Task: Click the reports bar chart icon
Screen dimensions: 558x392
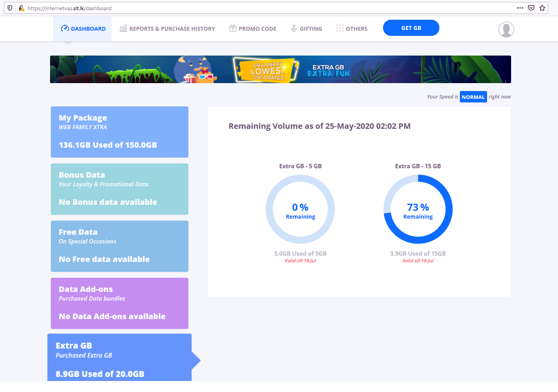Action: tap(123, 28)
